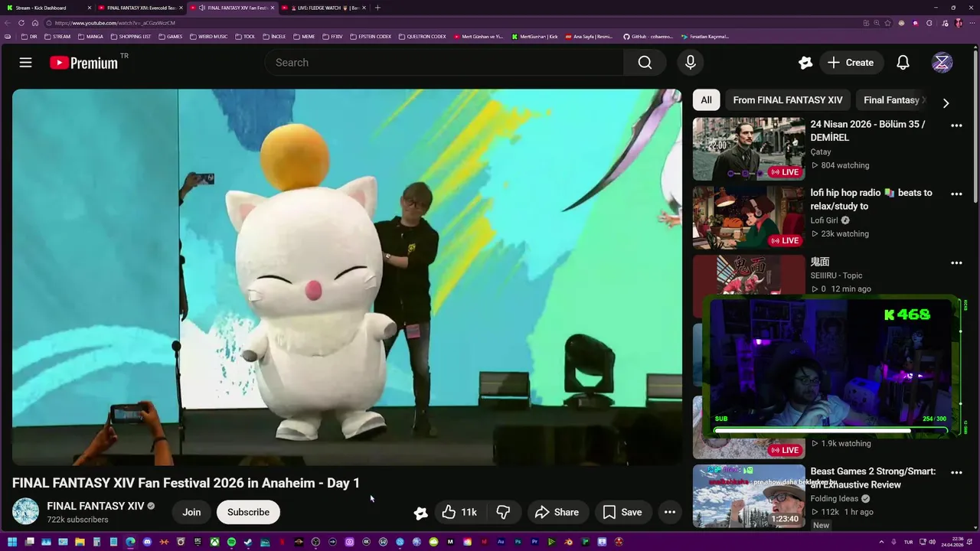Screen dimensions: 980x551
Task: Click the Create button
Action: point(851,63)
